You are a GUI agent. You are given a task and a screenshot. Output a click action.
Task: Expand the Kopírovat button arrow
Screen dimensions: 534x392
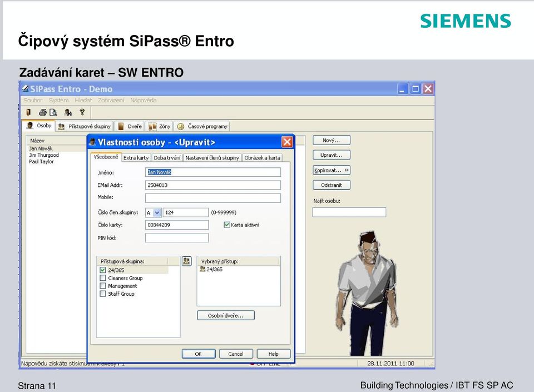[x=347, y=170]
